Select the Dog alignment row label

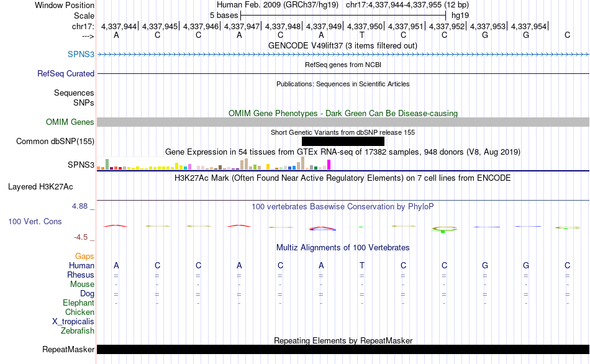point(88,294)
